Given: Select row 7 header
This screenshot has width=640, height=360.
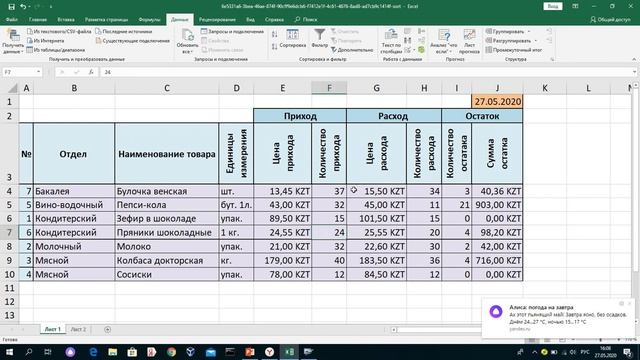Looking at the screenshot, I should (x=9, y=233).
